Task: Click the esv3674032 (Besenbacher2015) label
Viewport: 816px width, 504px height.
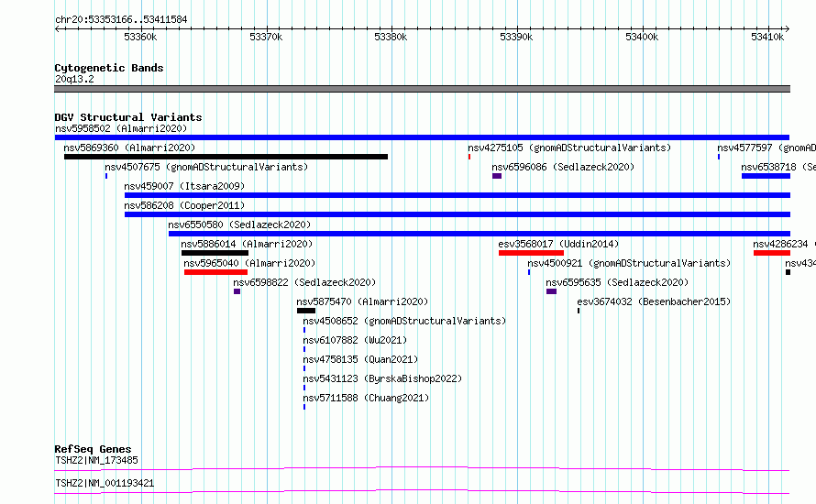Action: 654,301
